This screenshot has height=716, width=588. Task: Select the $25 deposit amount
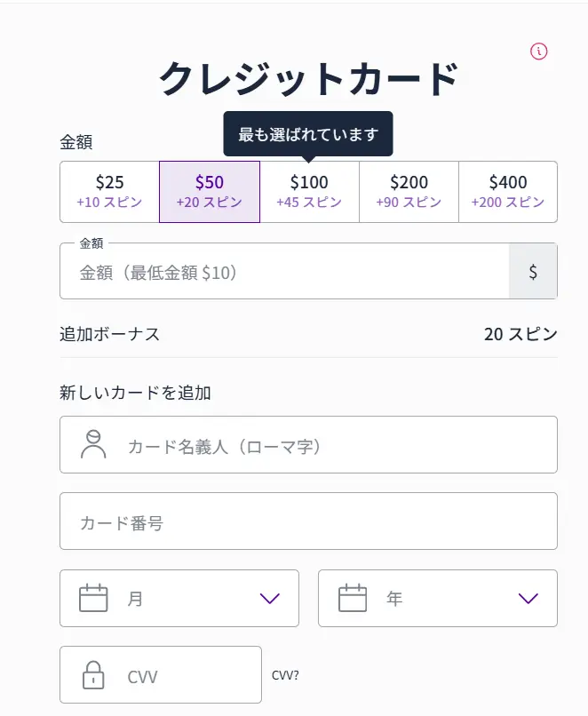click(x=110, y=191)
